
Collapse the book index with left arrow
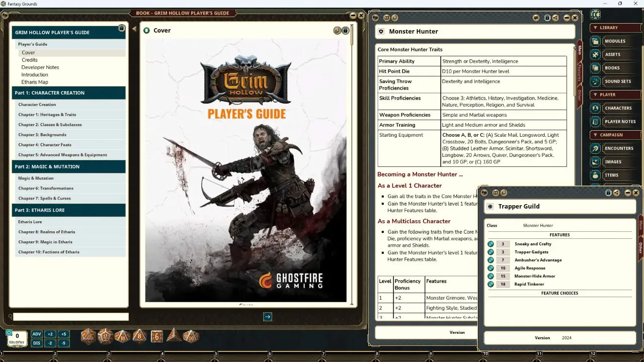[134, 29]
